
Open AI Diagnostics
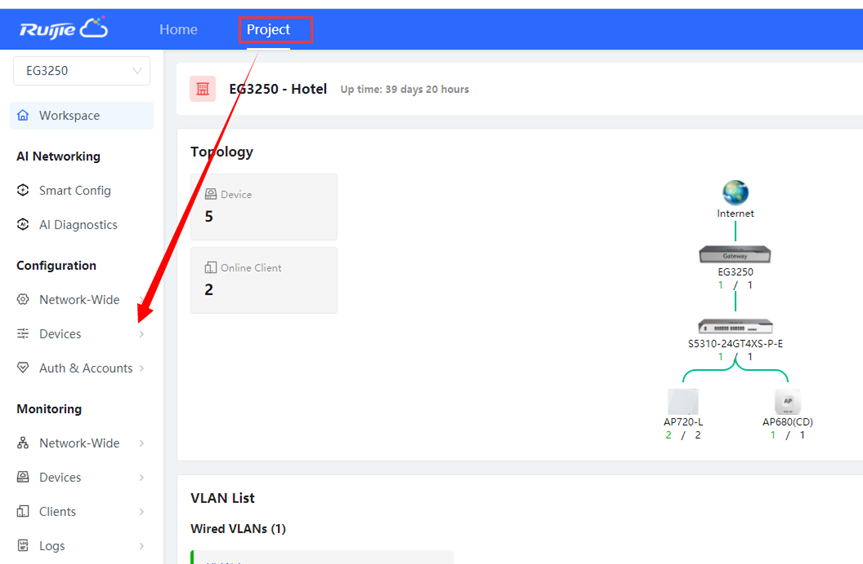(78, 224)
